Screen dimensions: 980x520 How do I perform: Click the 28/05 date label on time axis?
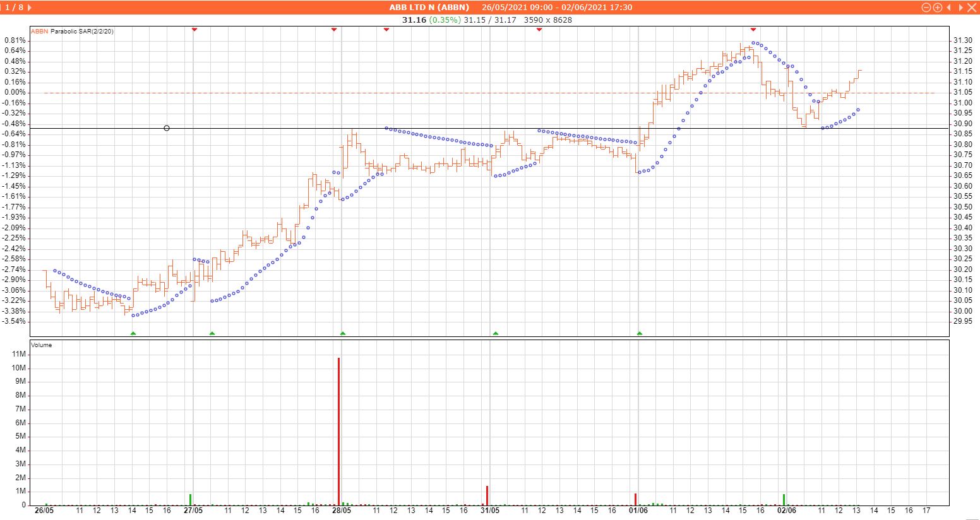click(342, 510)
